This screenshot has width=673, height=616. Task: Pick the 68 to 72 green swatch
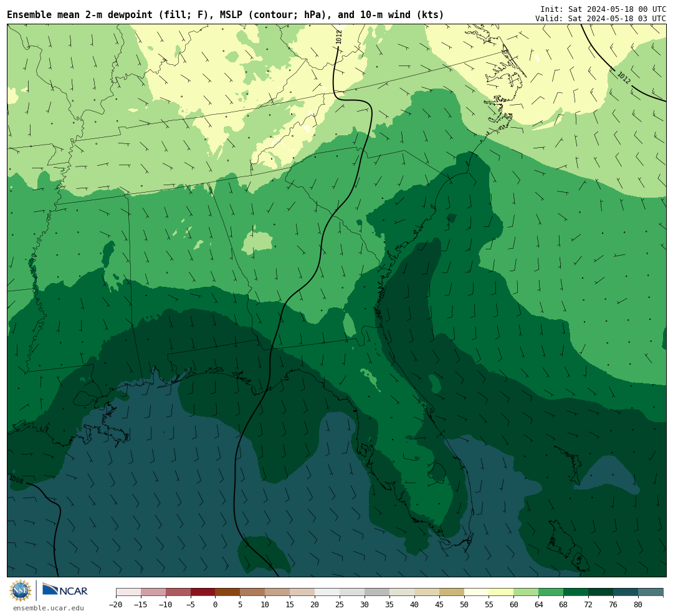[x=576, y=592]
